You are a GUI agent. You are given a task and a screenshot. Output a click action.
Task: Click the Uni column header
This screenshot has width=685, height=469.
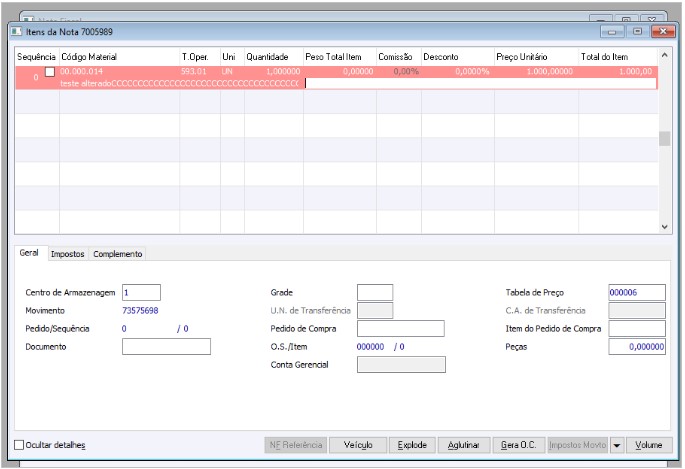point(232,57)
